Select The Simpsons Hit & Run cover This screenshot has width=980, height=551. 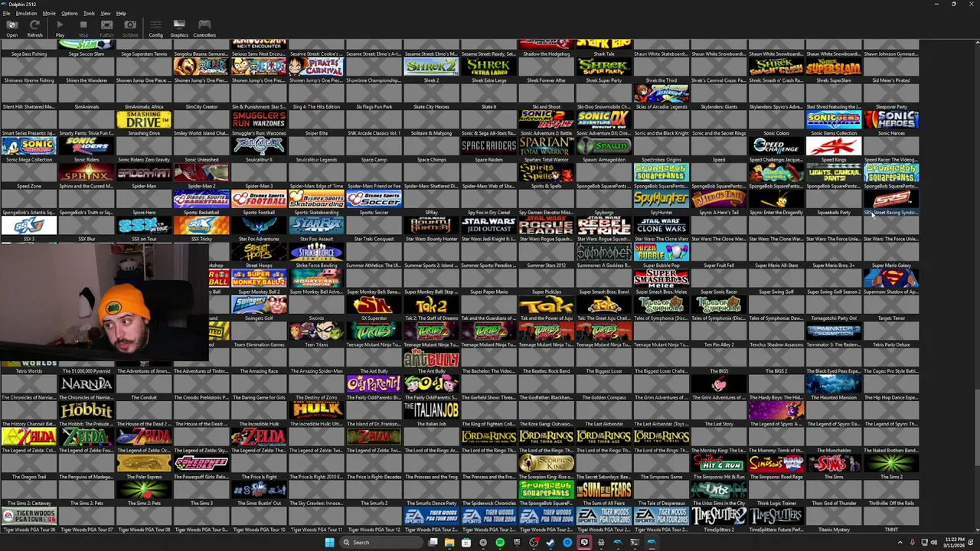(x=718, y=463)
